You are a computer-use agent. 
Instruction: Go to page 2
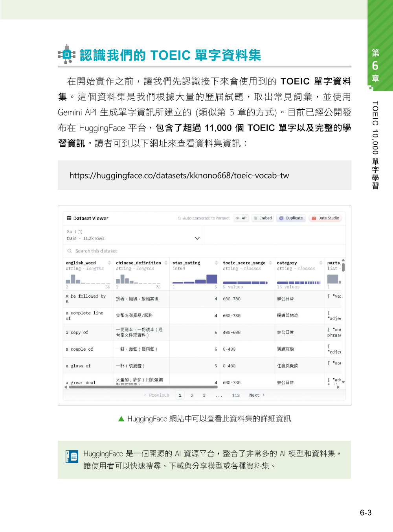coord(192,395)
